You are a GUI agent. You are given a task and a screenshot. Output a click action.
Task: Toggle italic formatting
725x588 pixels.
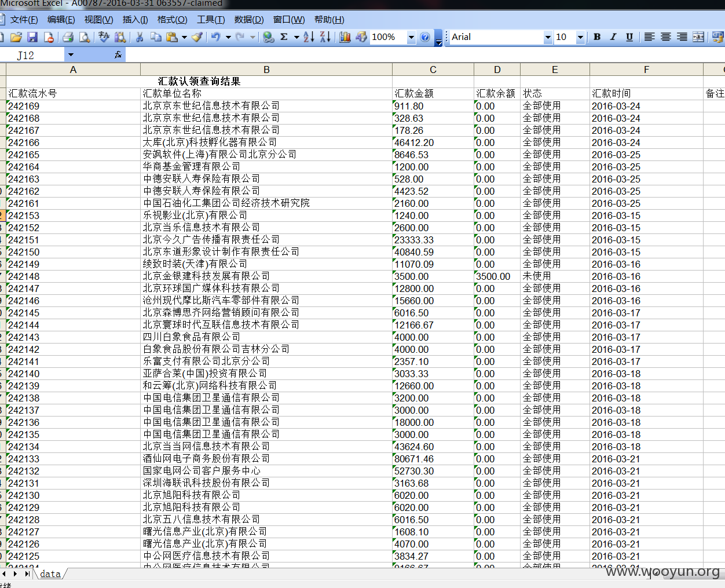(613, 37)
